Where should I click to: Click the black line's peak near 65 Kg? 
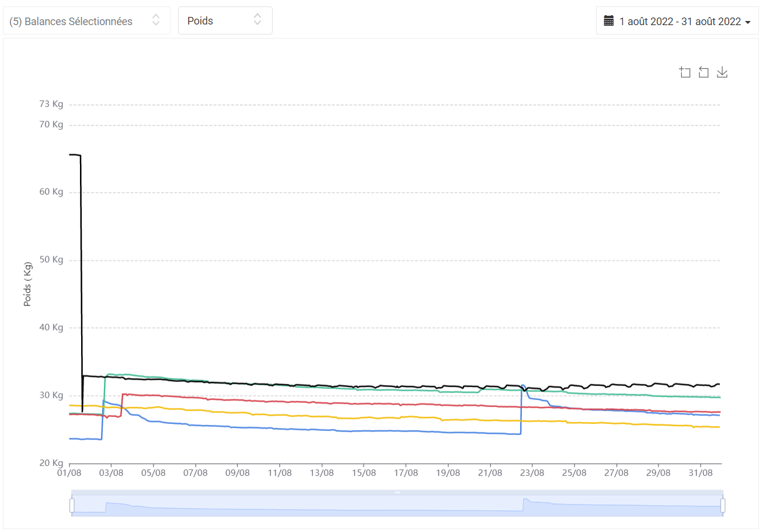[75, 155]
